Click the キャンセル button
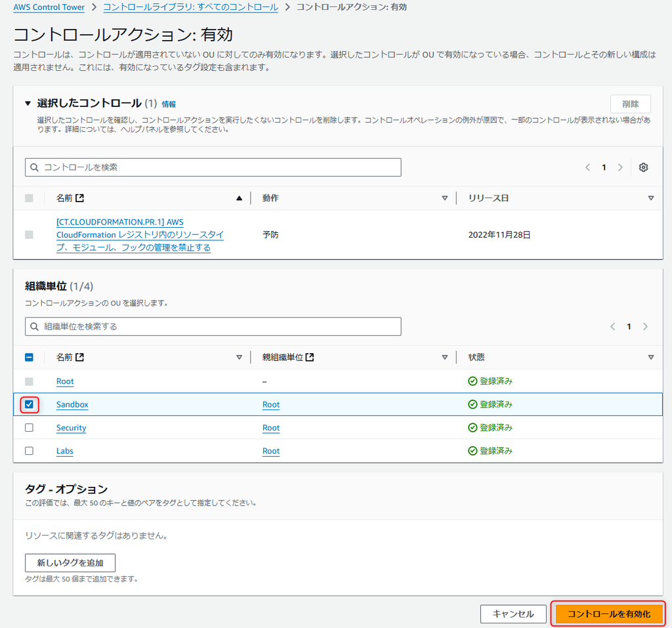This screenshot has height=628, width=672. 513,614
